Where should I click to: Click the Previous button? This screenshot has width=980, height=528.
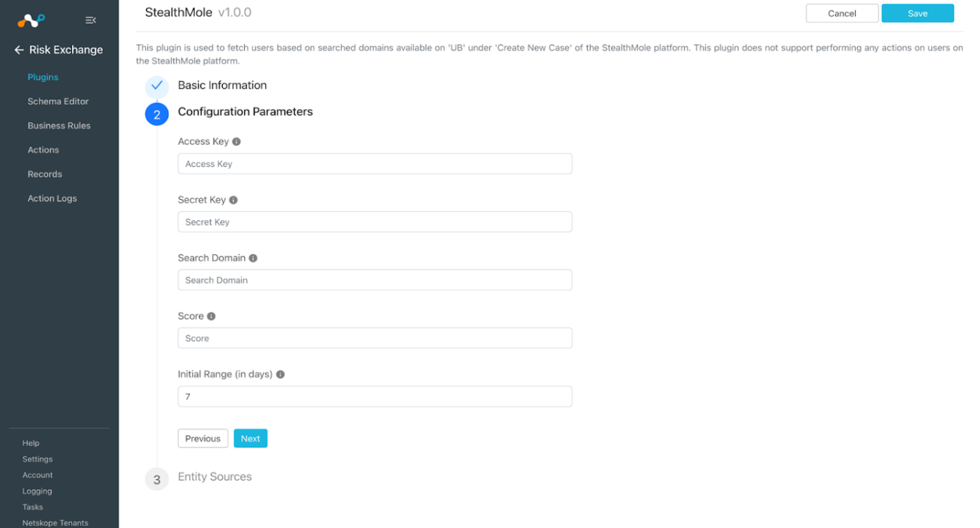pos(203,439)
